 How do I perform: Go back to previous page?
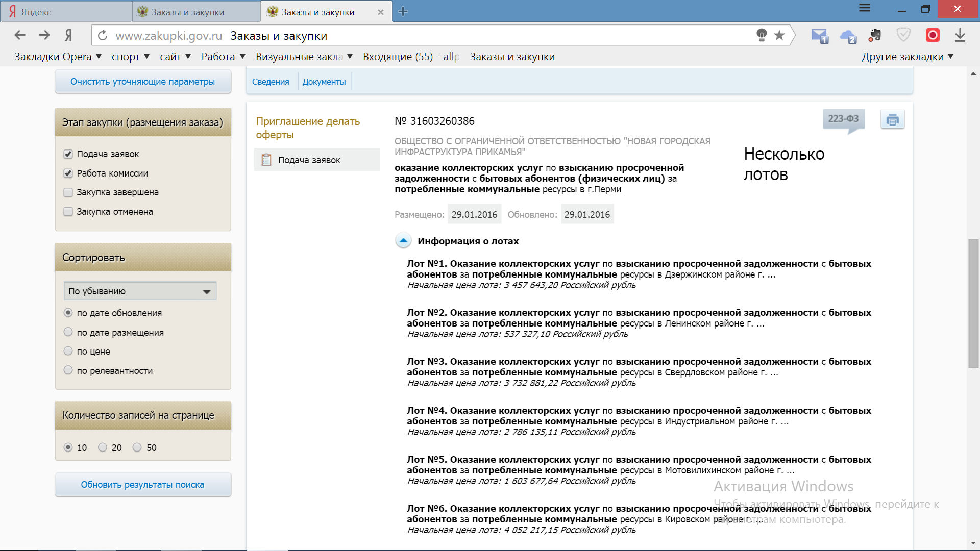click(x=20, y=35)
